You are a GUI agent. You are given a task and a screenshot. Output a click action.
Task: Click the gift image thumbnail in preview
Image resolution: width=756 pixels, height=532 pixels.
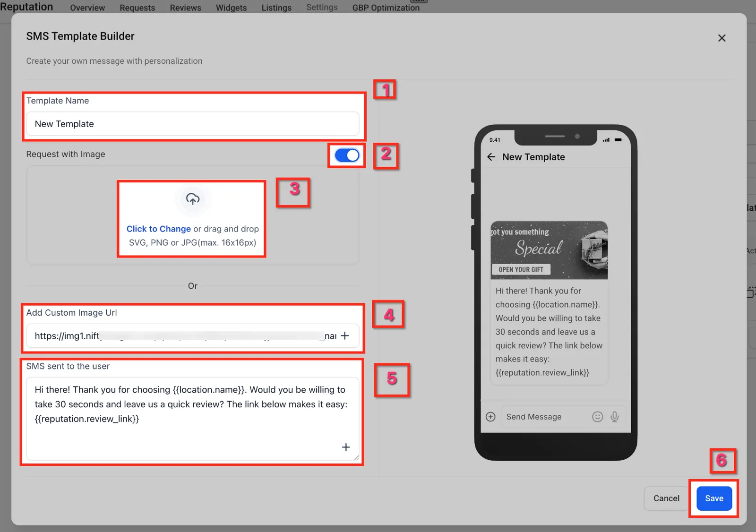pyautogui.click(x=549, y=250)
